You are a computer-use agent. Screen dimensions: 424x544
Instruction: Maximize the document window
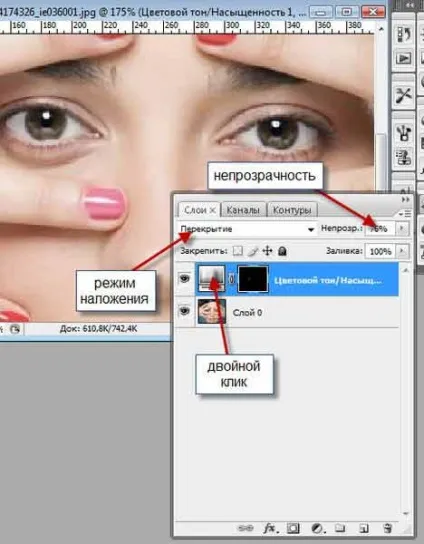(346, 12)
